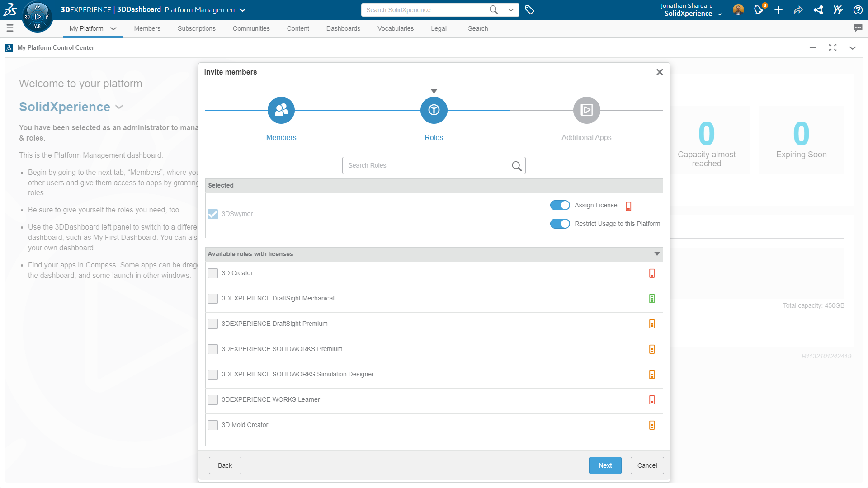Click the Additional Apps step icon

(586, 110)
